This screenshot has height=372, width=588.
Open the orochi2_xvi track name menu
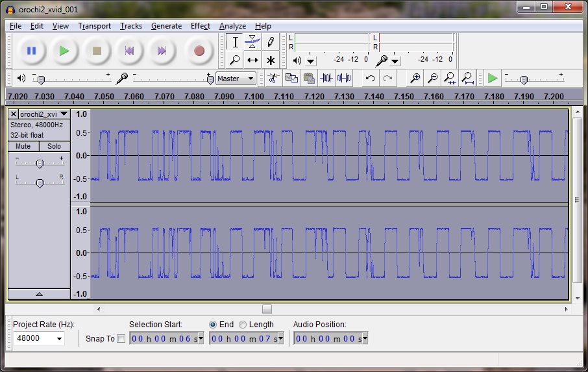click(43, 114)
